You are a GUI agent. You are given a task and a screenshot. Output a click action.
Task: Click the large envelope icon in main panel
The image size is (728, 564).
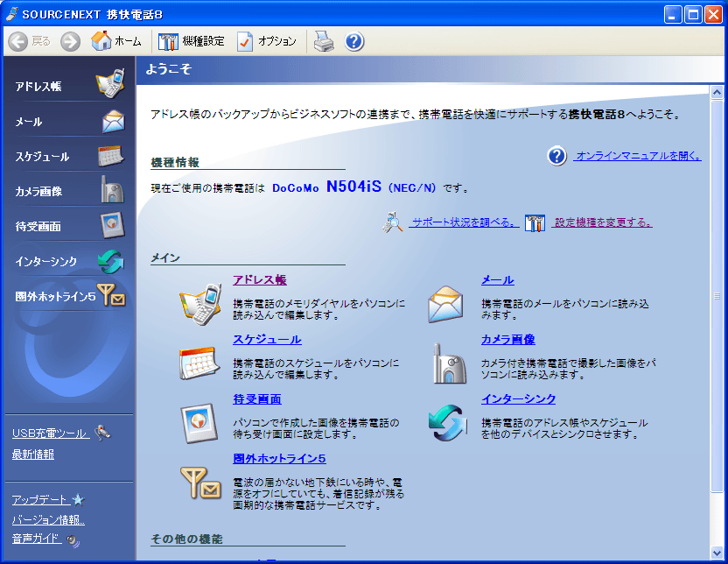point(445,304)
